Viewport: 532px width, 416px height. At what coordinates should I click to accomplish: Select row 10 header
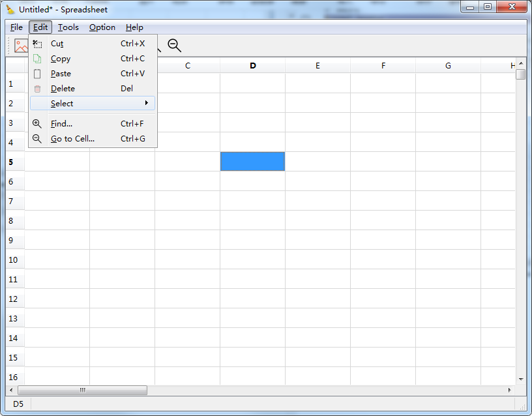click(15, 260)
